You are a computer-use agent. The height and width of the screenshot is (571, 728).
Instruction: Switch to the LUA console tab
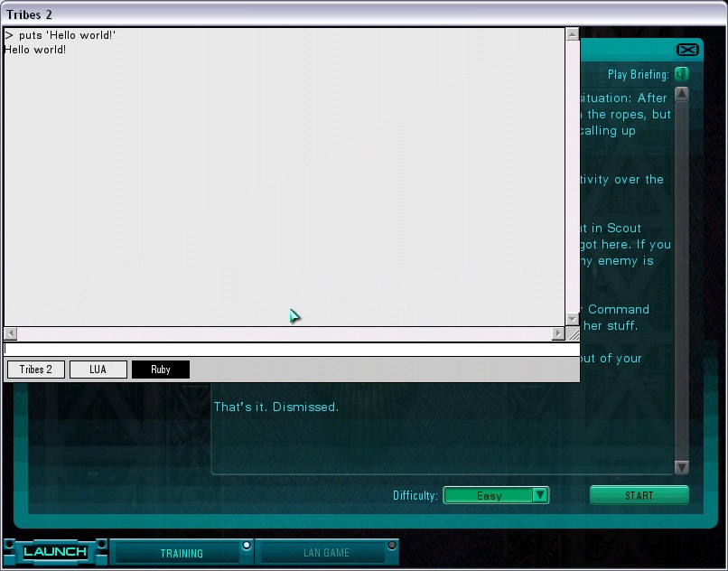(98, 370)
